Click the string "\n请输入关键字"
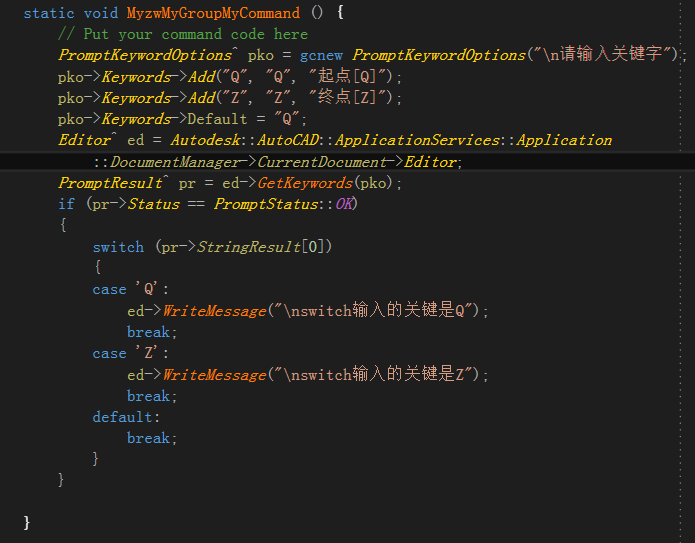695x543 pixels. coord(602,55)
